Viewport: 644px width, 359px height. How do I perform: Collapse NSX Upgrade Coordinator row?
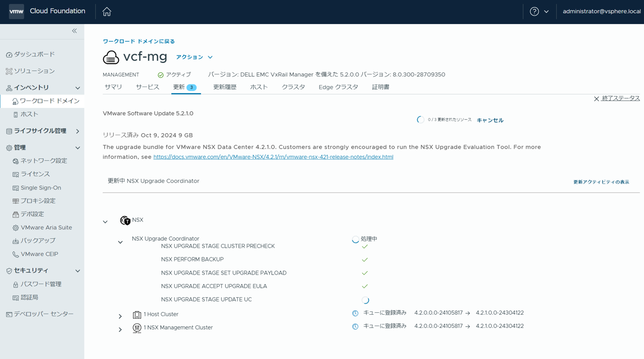[x=120, y=242]
